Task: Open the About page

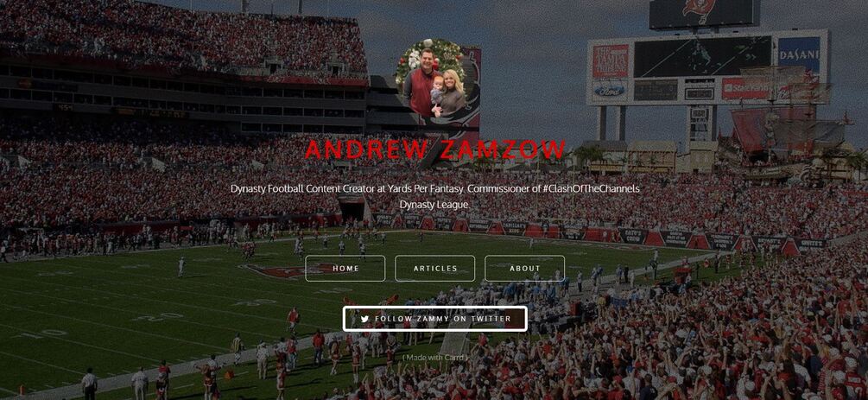Action: (x=525, y=268)
